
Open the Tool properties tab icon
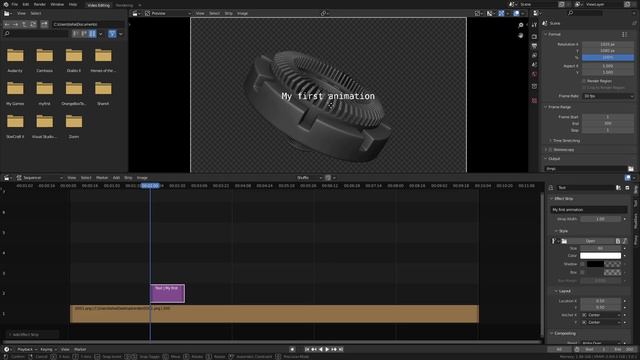click(x=535, y=25)
